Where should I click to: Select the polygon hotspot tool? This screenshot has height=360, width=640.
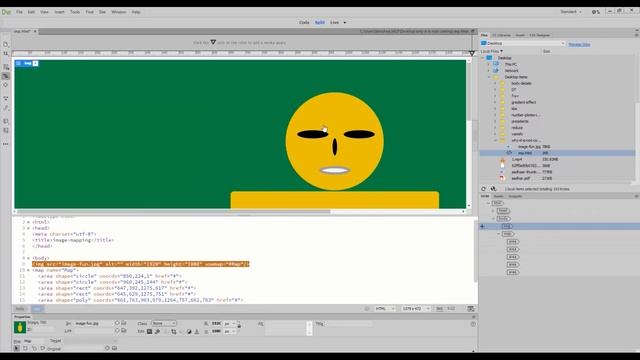point(42,348)
